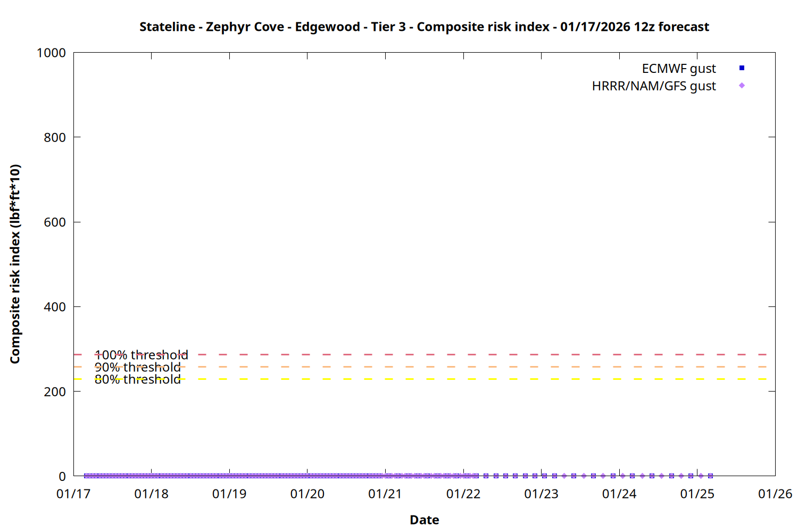The width and height of the screenshot is (798, 532).
Task: Click the Composite risk index y-axis label
Action: tap(15, 264)
